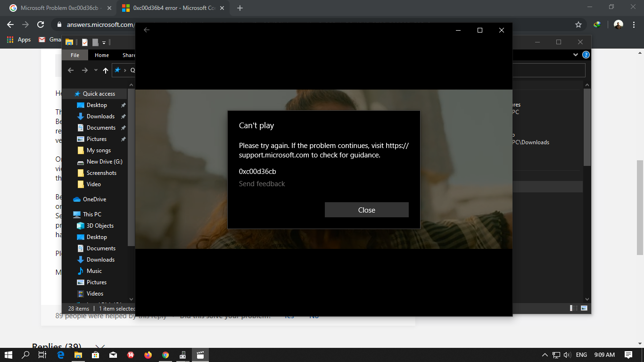Open Action Center notifications
This screenshot has height=362, width=644.
coord(628,355)
